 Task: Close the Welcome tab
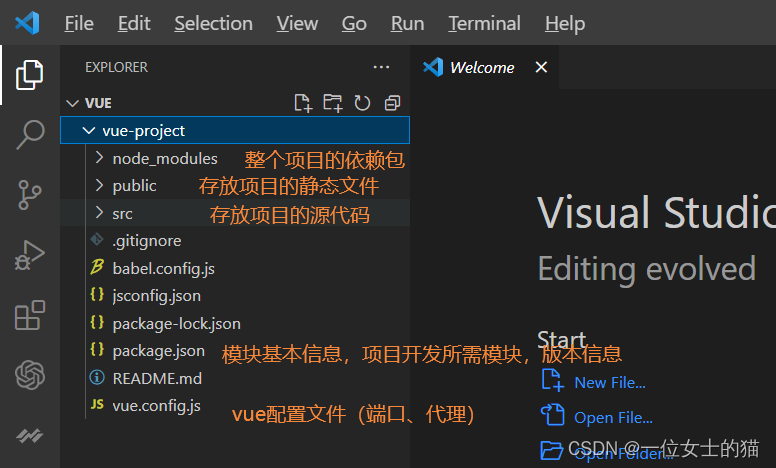pos(541,67)
